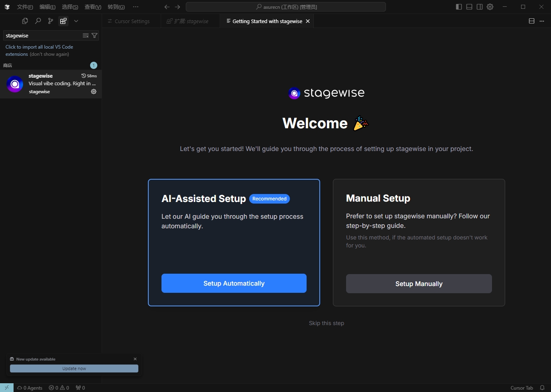Open the stagewise extension list item
The width and height of the screenshot is (551, 392).
point(51,84)
